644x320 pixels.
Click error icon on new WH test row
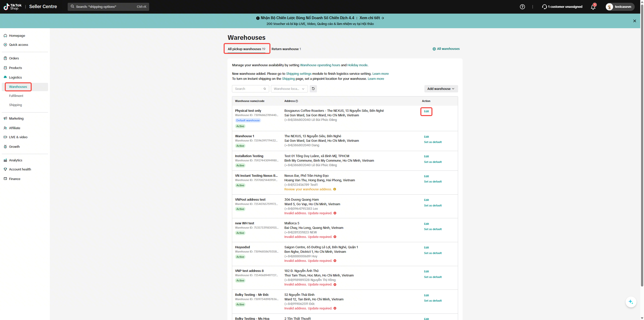click(x=335, y=237)
